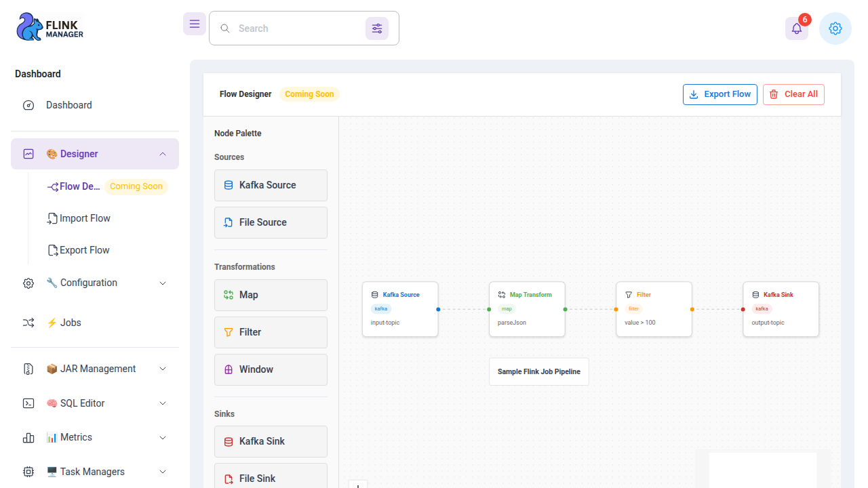This screenshot has width=868, height=488.
Task: Click the Task Managers chip icon
Action: click(28, 472)
